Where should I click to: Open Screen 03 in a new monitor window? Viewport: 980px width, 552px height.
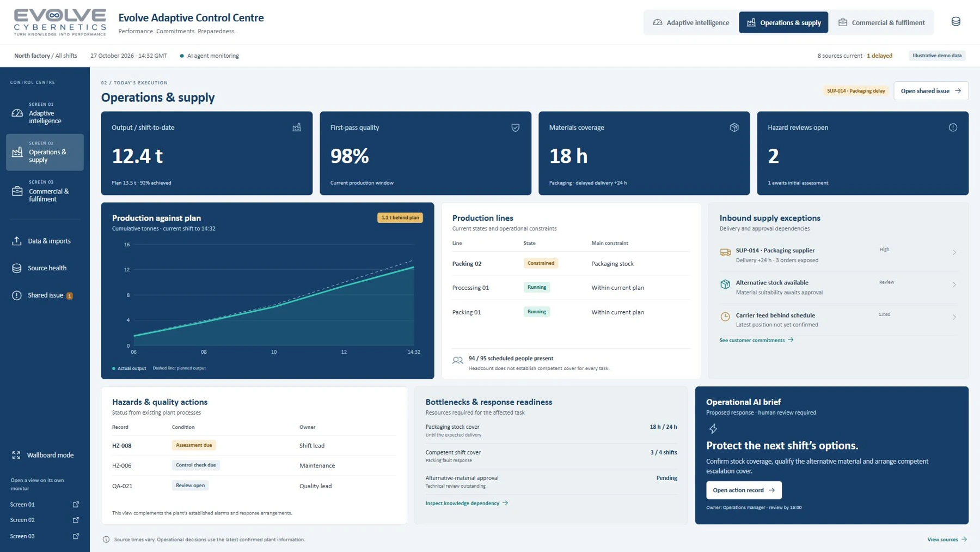click(x=76, y=536)
